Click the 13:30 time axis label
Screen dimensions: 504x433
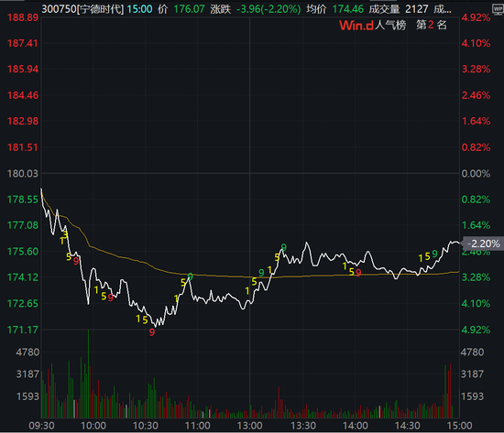pos(303,426)
